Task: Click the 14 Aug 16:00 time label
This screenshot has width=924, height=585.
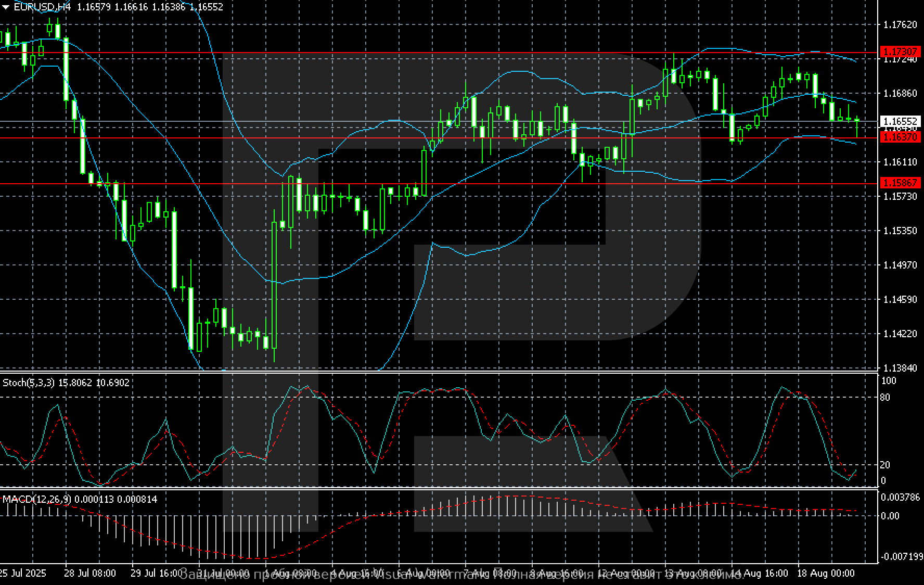Action: tap(759, 573)
